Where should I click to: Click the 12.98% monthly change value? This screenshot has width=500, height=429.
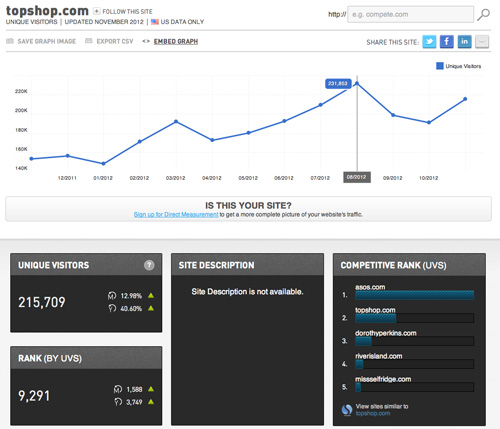point(131,296)
